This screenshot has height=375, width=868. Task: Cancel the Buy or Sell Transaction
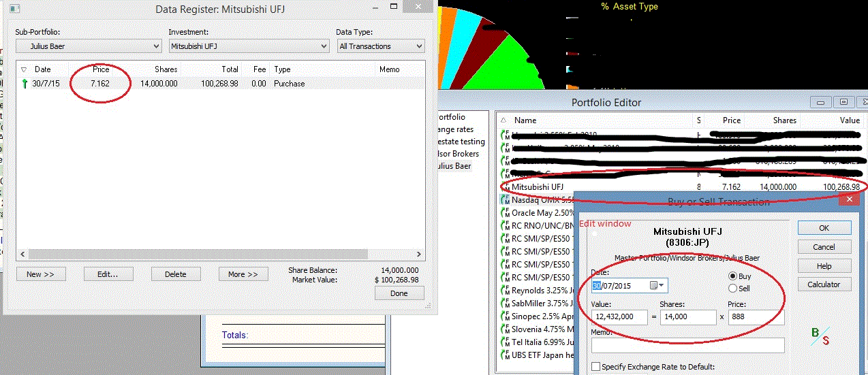pyautogui.click(x=824, y=247)
